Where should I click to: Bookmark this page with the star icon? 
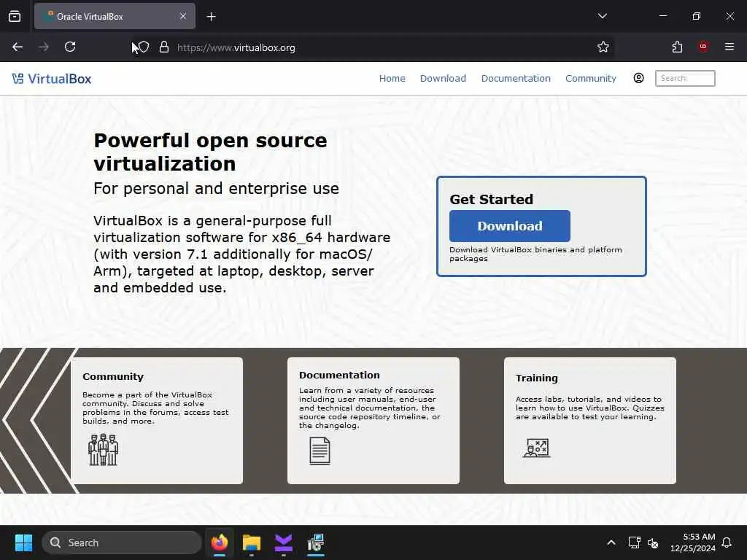click(x=603, y=47)
